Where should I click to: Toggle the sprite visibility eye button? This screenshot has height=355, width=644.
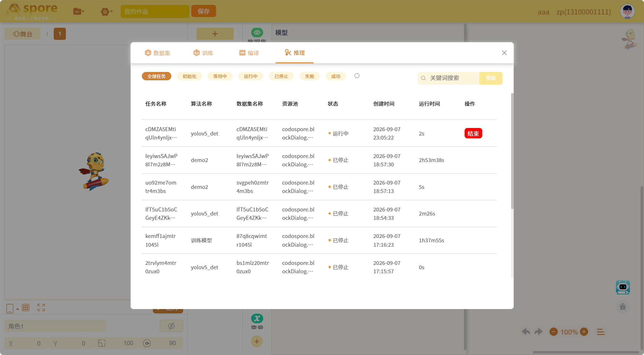click(171, 326)
